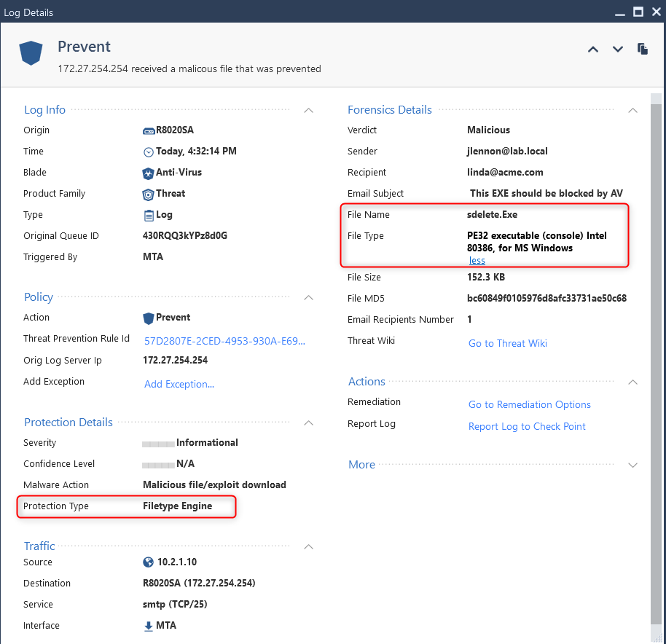Viewport: 666px width, 644px height.
Task: Click the Add Exception link
Action: [179, 384]
